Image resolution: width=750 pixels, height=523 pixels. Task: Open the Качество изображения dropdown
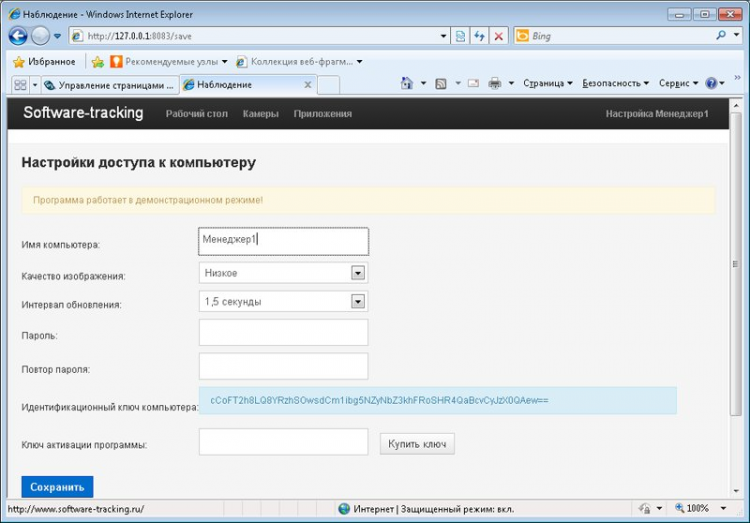pos(284,273)
